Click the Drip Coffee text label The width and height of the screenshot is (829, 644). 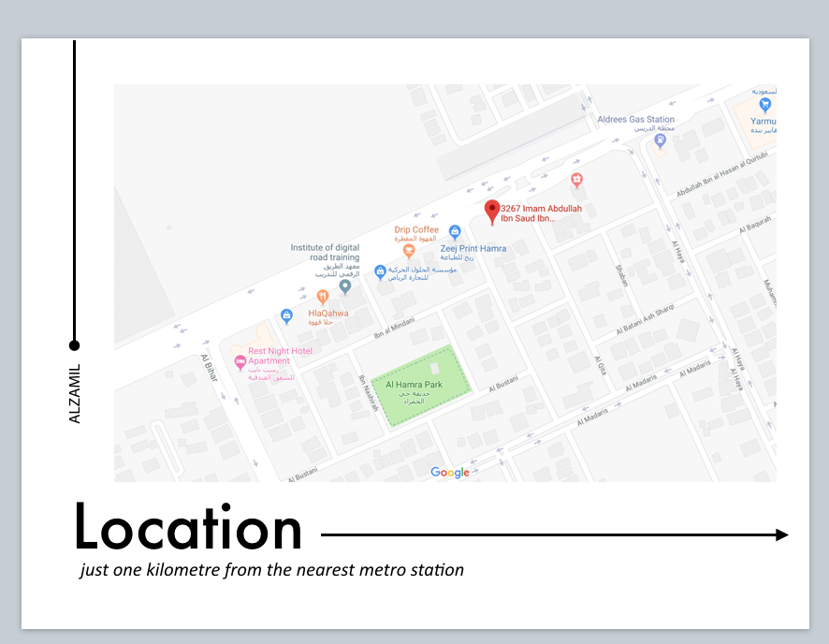pos(416,229)
